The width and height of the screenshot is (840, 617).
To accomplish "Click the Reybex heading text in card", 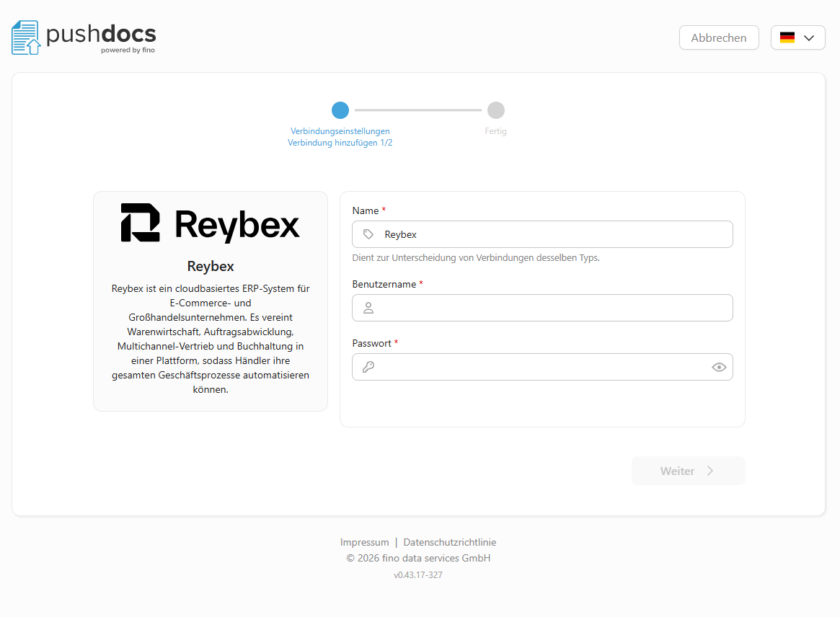I will pyautogui.click(x=211, y=266).
